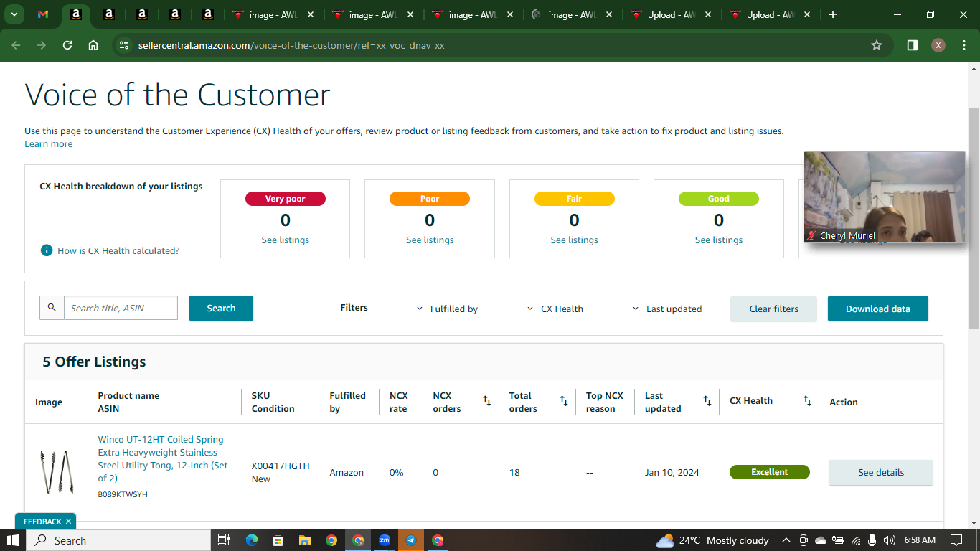Open the Chrome tab search chevron
Screen dimensions: 980x551
coord(14,14)
